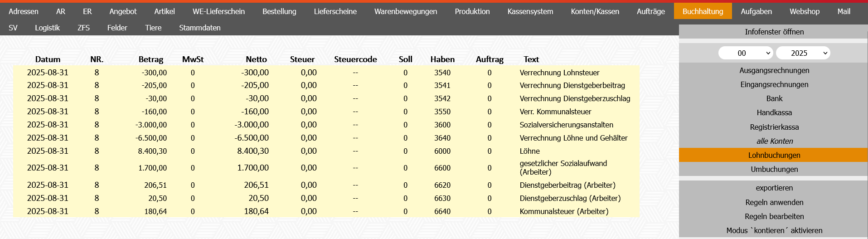Open the year dropdown showing 2025
The image size is (868, 239).
[x=802, y=53]
